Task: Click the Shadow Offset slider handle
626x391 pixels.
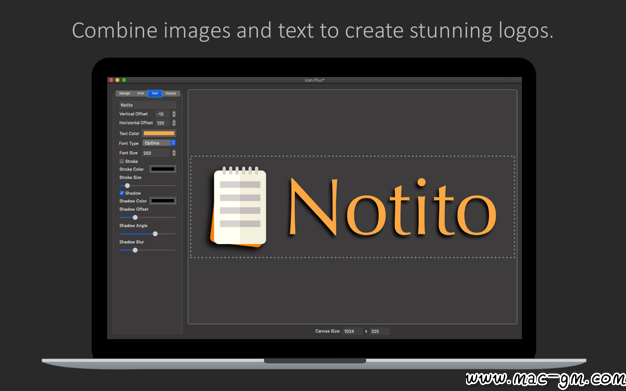Action: (135, 218)
